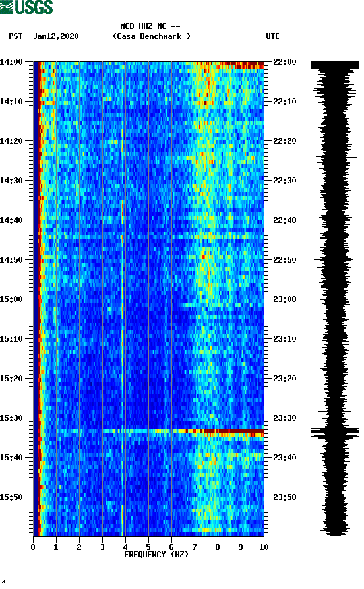Click the 15:30 PST time label
This screenshot has height=589, width=364.
[x=11, y=418]
